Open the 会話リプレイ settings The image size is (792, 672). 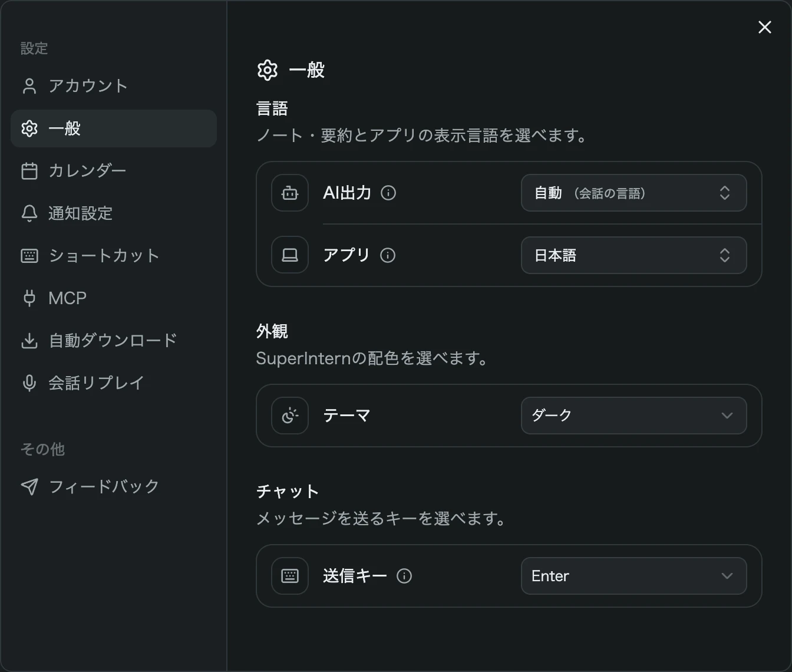tap(114, 383)
